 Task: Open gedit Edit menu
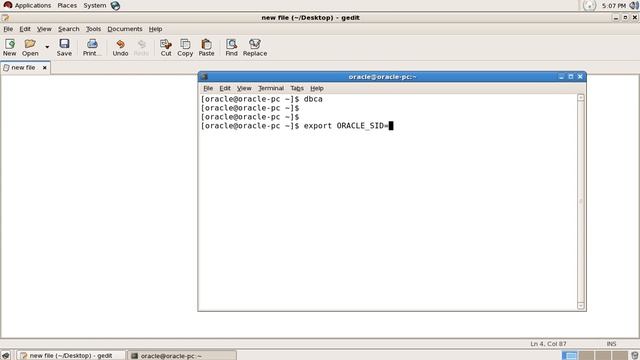[x=25, y=29]
